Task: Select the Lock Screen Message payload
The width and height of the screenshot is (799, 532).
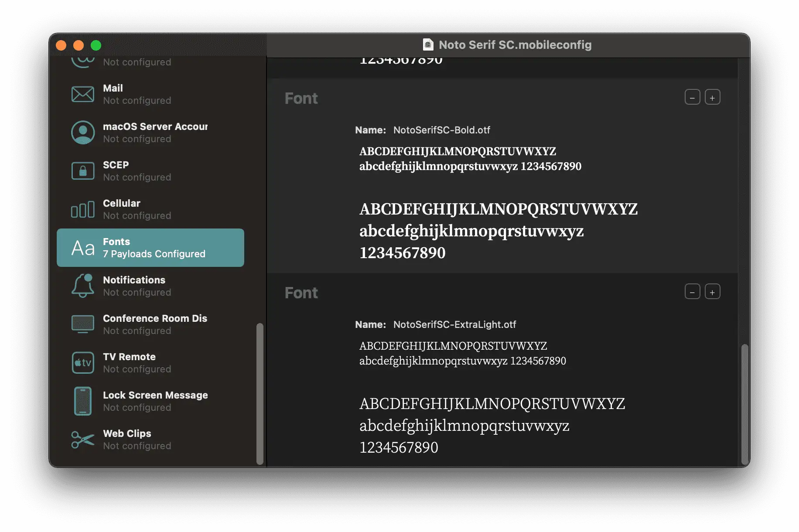Action: click(150, 401)
